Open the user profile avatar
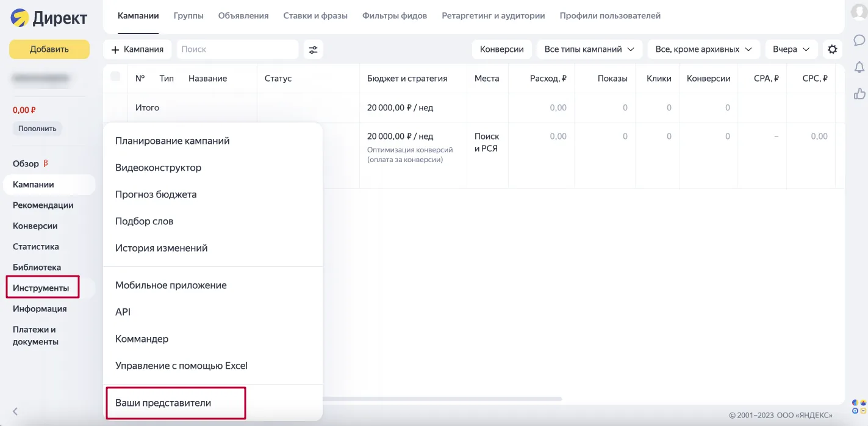This screenshot has height=426, width=868. [x=859, y=13]
